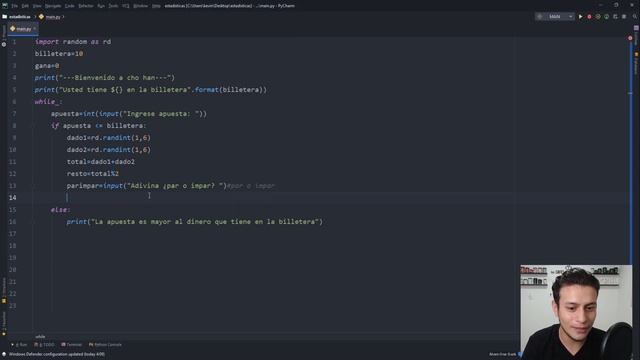
Task: Click line number 6 in the gutter
Action: pos(14,102)
